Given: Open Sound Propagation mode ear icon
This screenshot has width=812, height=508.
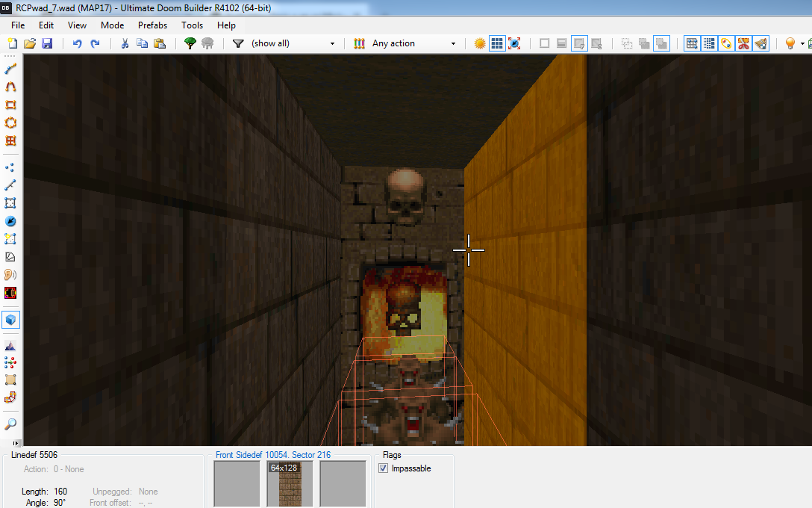Looking at the screenshot, I should coord(10,275).
